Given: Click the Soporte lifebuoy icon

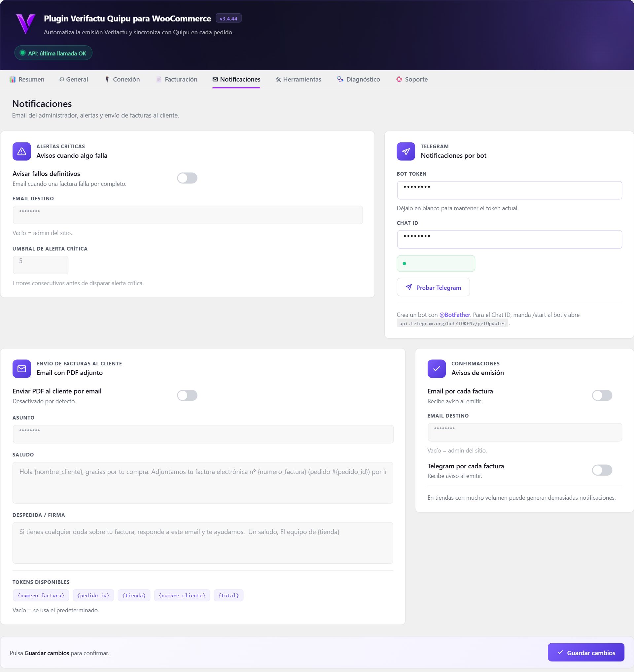Looking at the screenshot, I should (x=399, y=80).
